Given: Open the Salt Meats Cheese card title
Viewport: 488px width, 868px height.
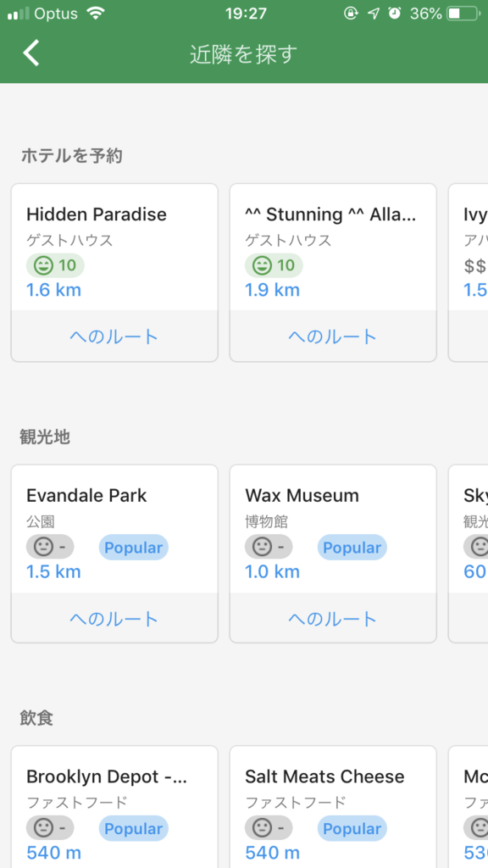Looking at the screenshot, I should 324,776.
